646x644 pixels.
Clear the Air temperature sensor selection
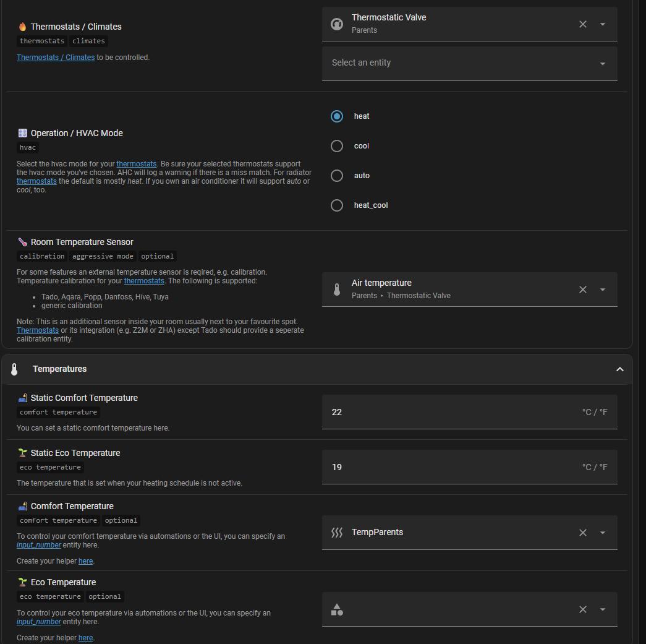coord(582,290)
